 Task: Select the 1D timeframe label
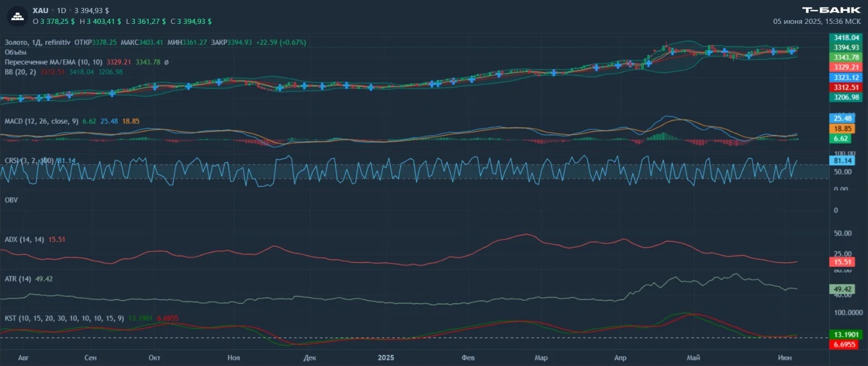point(61,10)
